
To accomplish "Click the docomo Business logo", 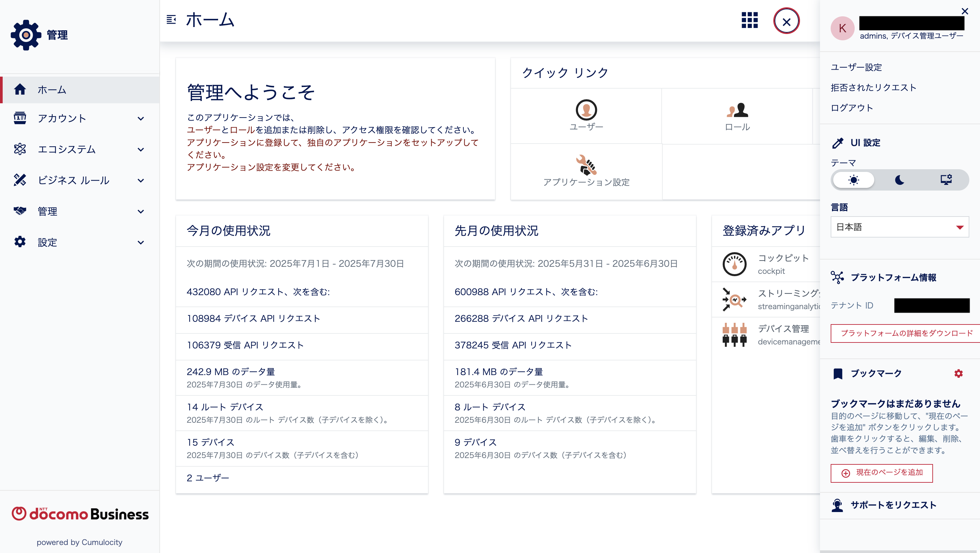I will (80, 513).
